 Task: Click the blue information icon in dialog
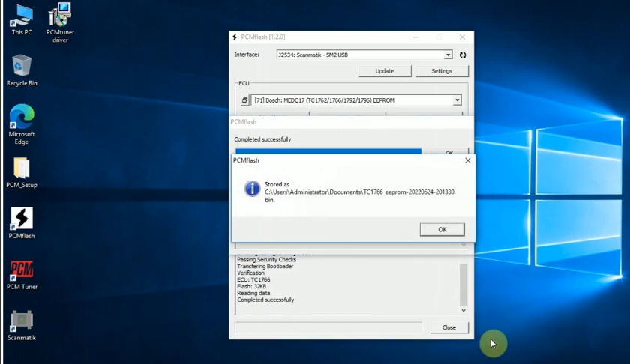point(252,189)
